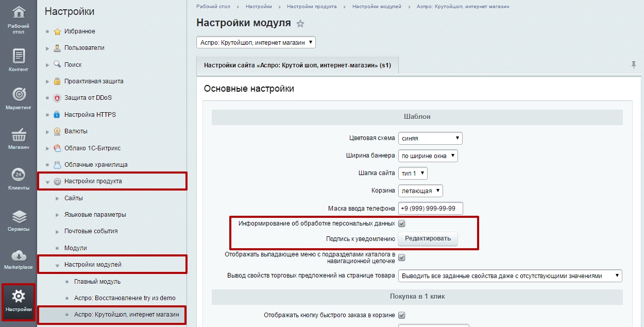Open Аспро: Восстановление try из demo item

(x=125, y=298)
